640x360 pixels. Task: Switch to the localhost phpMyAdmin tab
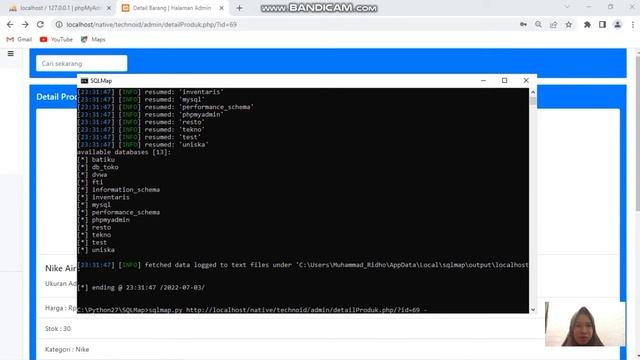click(x=59, y=8)
